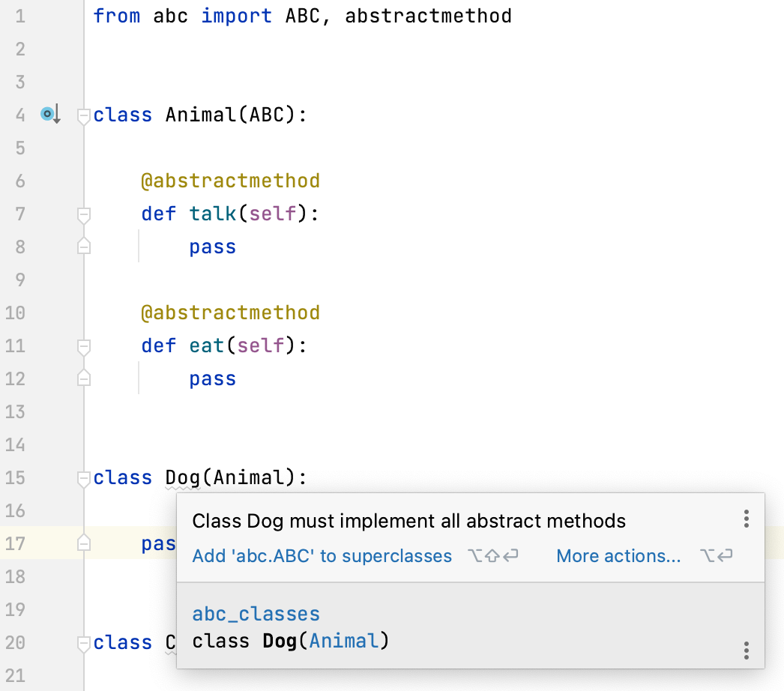Click the fold-end marker under the eat method
The image size is (784, 691).
tap(83, 378)
